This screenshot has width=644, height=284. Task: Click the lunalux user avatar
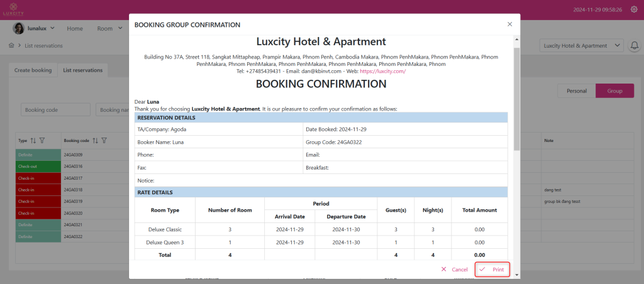(x=19, y=28)
